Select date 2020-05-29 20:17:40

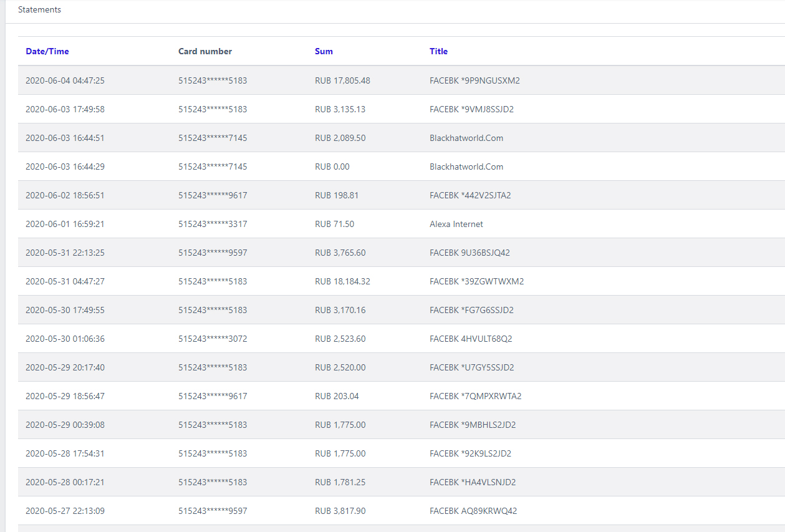65,367
